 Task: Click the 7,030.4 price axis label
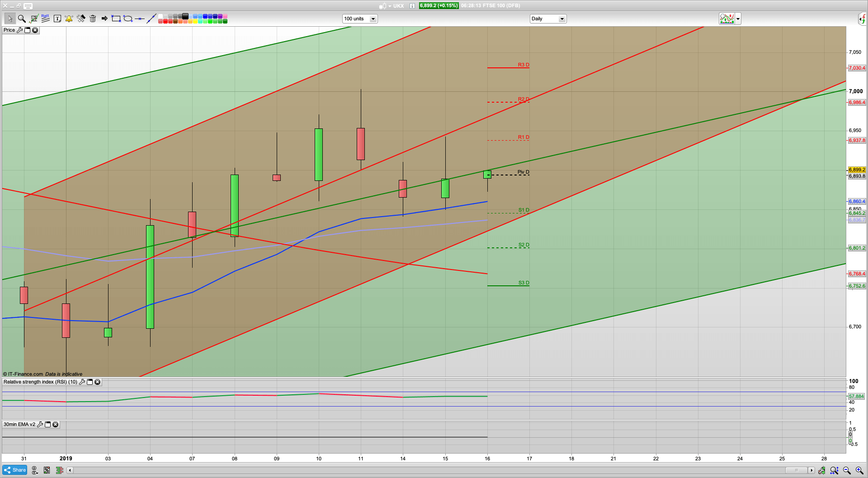point(857,68)
